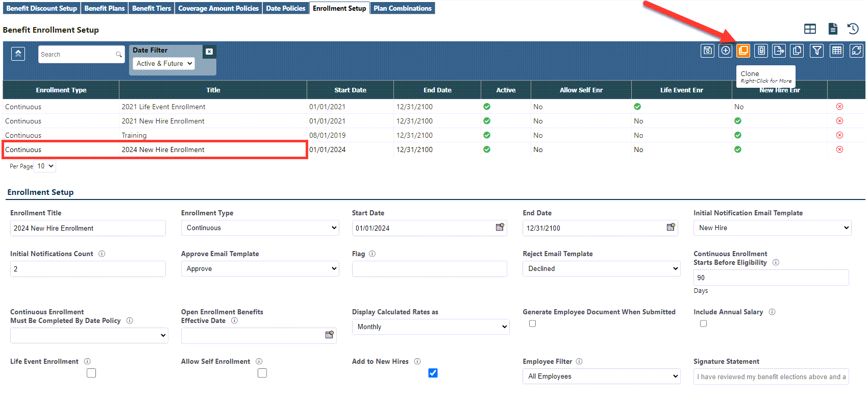Open the End Date calendar picker
Viewport: 868px width, 399px height.
click(671, 227)
